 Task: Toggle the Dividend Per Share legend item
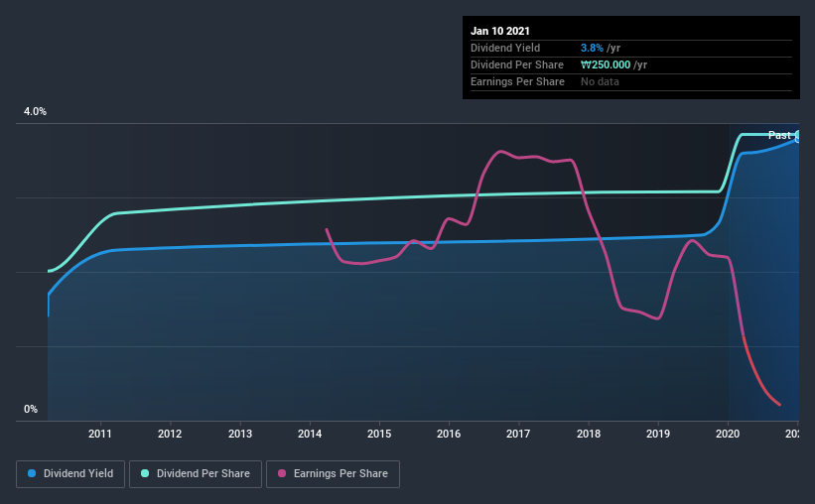tap(202, 474)
